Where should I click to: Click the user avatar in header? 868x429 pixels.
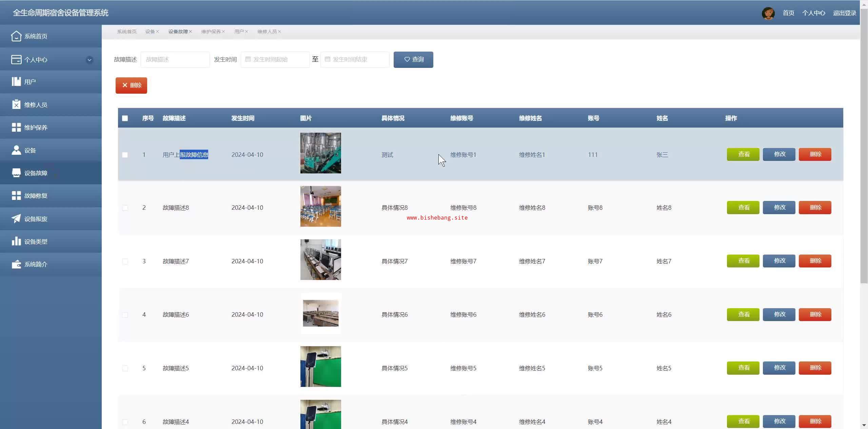768,13
